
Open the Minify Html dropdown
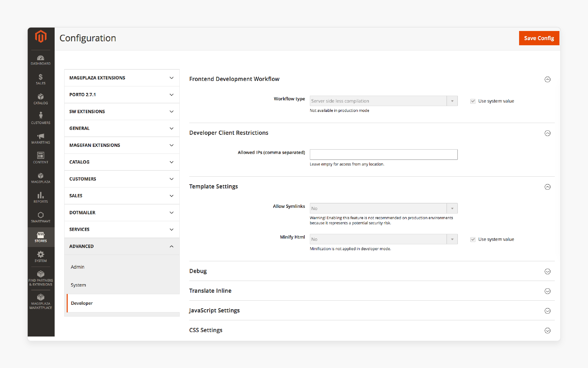click(383, 239)
